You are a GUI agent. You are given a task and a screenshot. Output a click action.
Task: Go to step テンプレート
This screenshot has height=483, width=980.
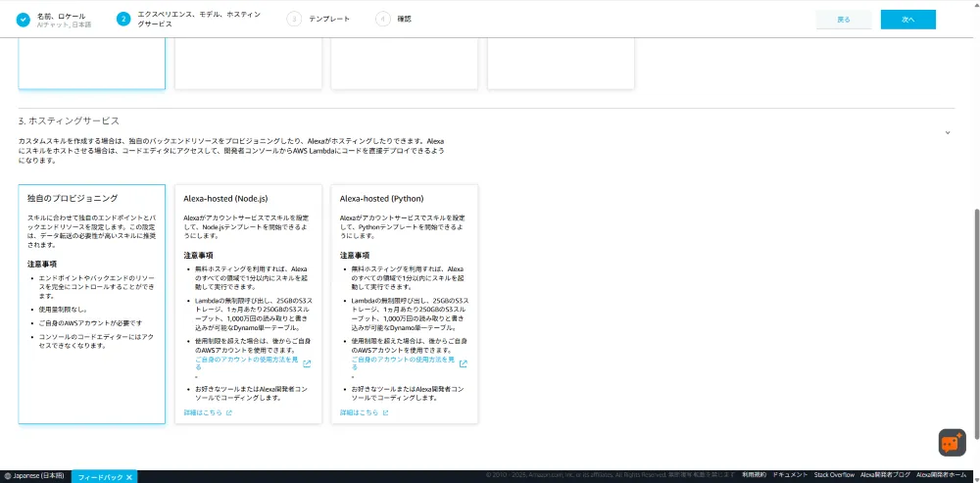[x=329, y=20]
